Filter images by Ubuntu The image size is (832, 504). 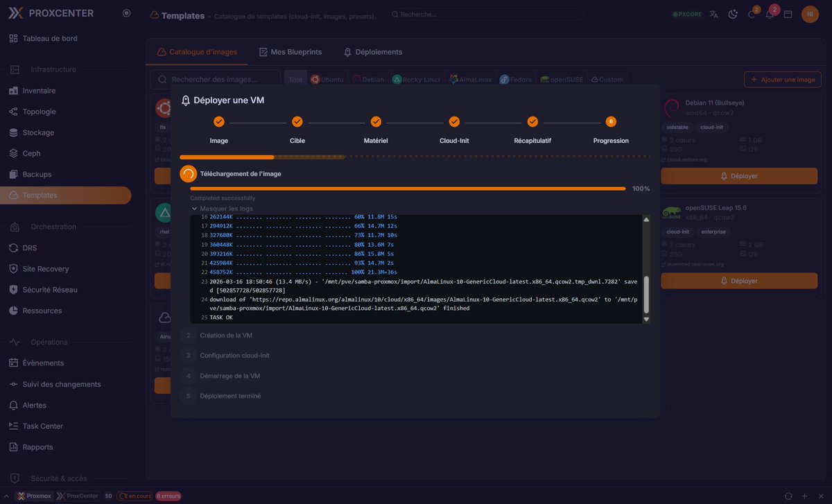327,80
